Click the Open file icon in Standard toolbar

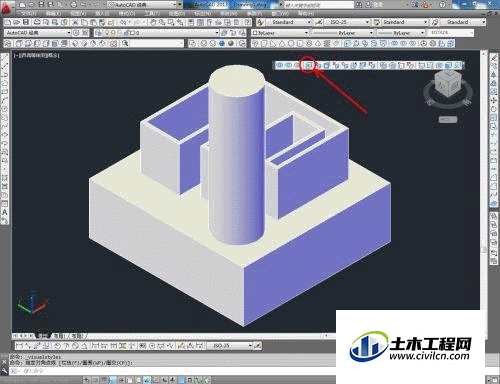click(16, 22)
